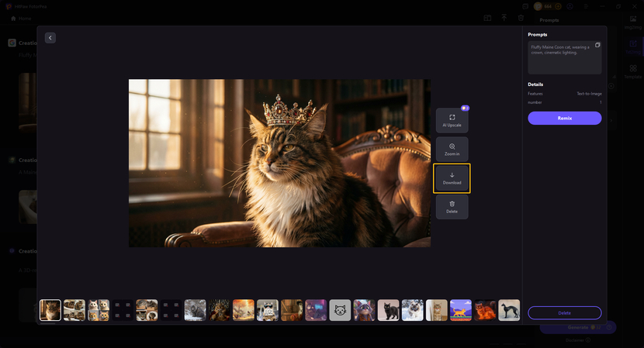This screenshot has width=644, height=348.
Task: Click the Generate button behind the dialog
Action: [578, 327]
